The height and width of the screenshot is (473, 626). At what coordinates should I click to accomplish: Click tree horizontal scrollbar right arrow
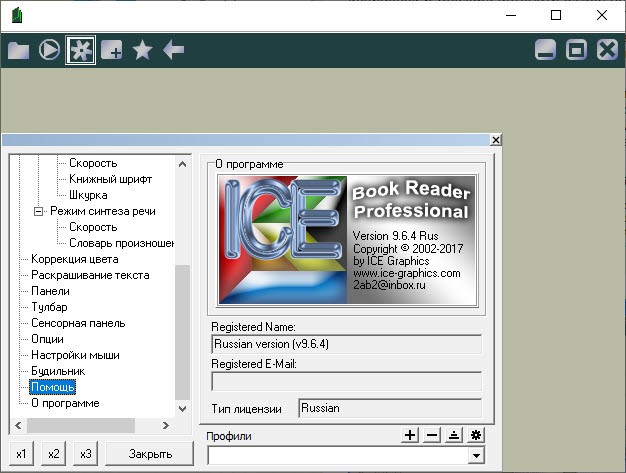(x=166, y=426)
